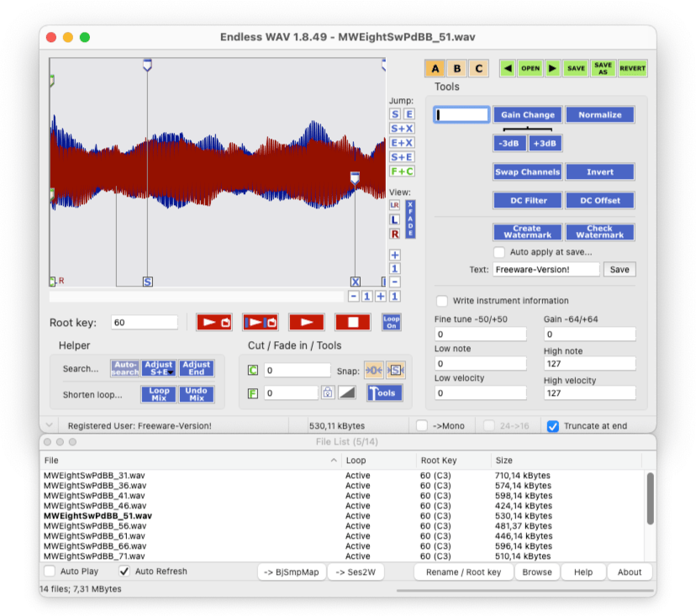The image size is (696, 616).
Task: Click the S+E jump button
Action: click(x=402, y=156)
